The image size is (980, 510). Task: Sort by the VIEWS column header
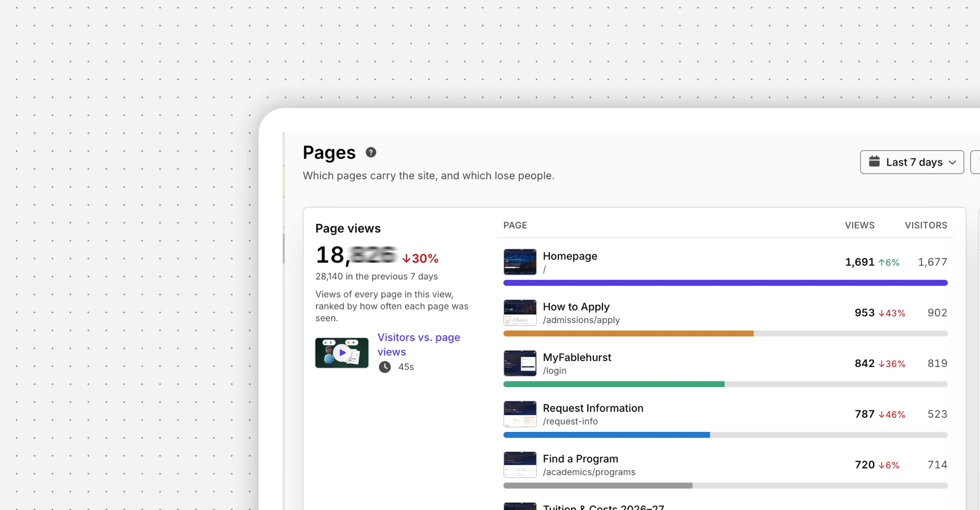tap(860, 225)
